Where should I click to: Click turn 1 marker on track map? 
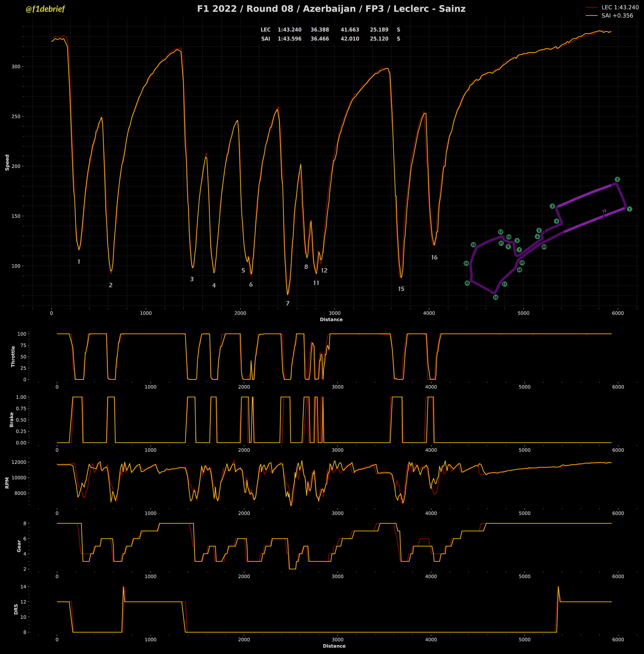tap(630, 209)
